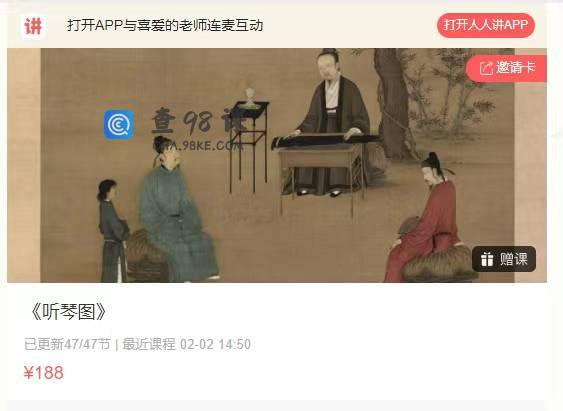Click the guqin player in the painting
Screen dimensions: 563x411
pos(332,122)
